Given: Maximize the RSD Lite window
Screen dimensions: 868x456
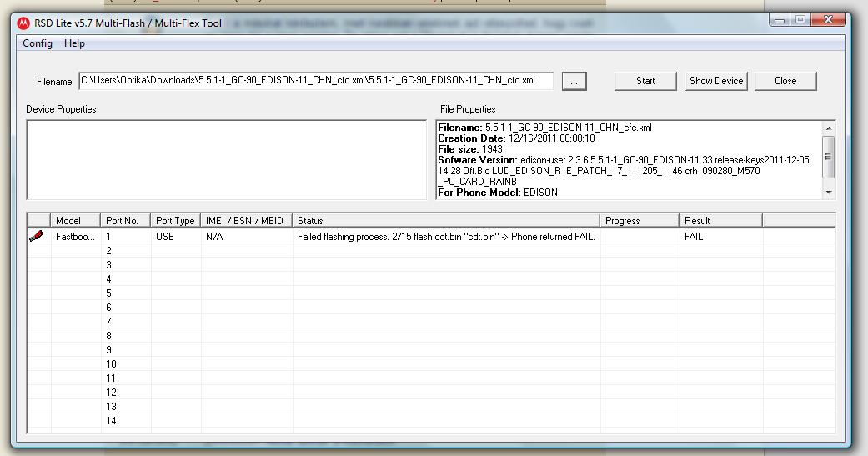Looking at the screenshot, I should click(800, 20).
